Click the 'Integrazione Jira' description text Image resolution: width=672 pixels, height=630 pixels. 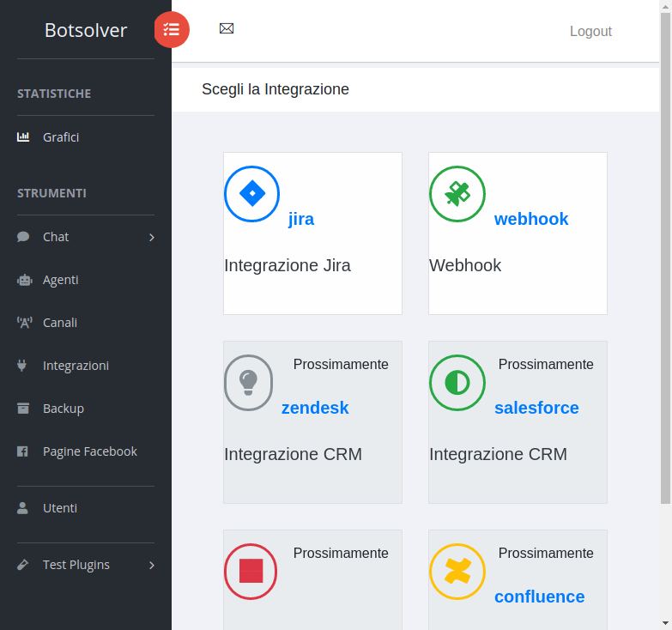pos(288,265)
